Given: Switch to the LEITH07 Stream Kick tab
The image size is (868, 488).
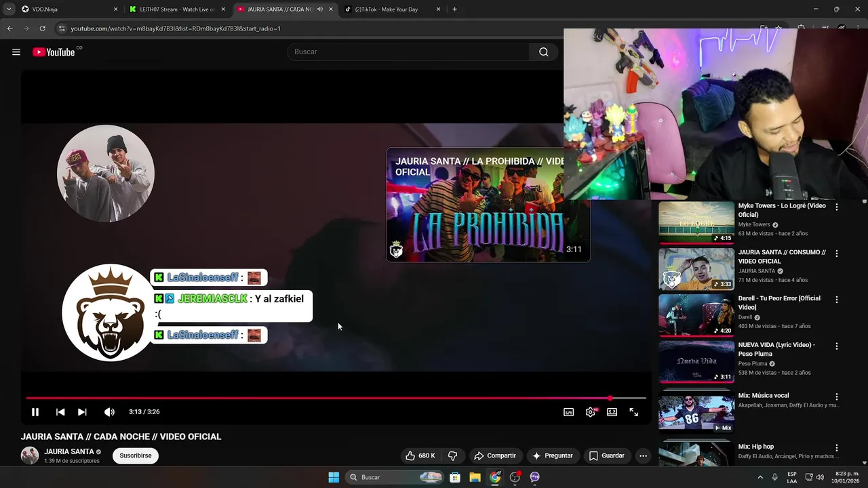Looking at the screenshot, I should point(178,9).
